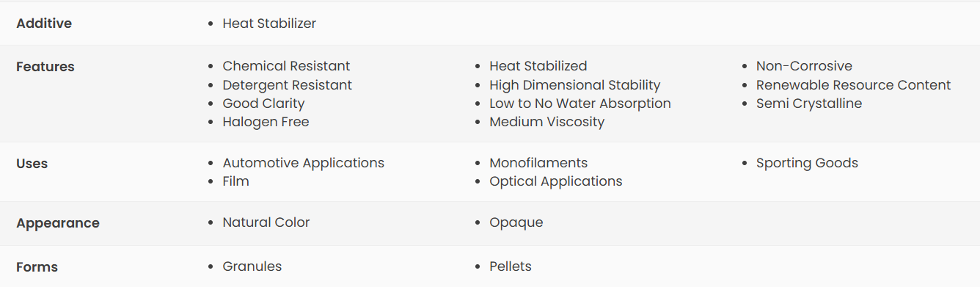Select the Non-Corrosive feature item
980x287 pixels.
[x=804, y=66]
